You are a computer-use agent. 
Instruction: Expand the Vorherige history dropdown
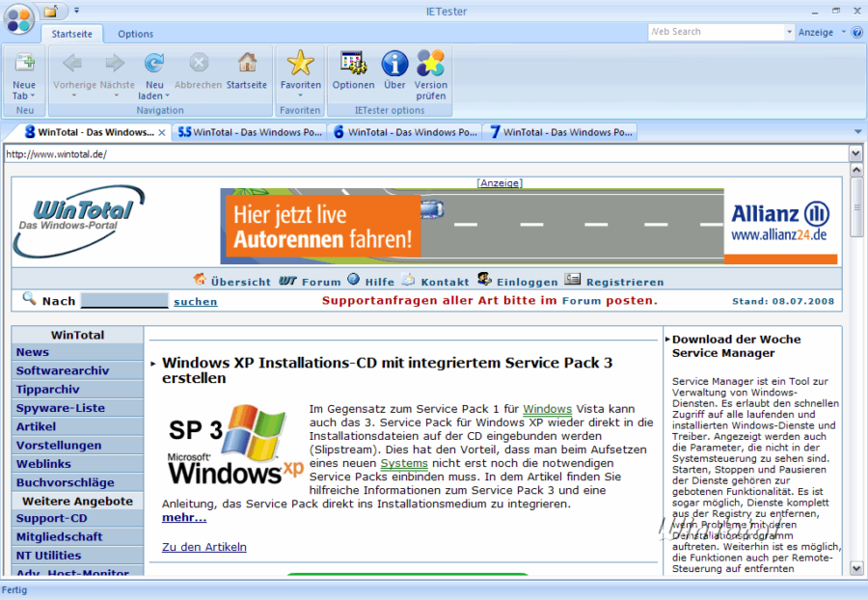pos(73,95)
